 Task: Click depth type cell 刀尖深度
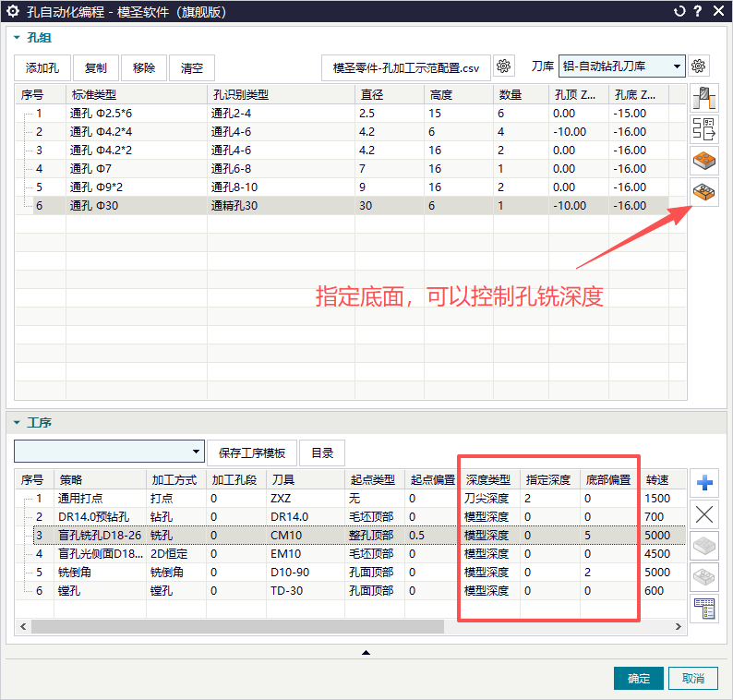coord(490,499)
